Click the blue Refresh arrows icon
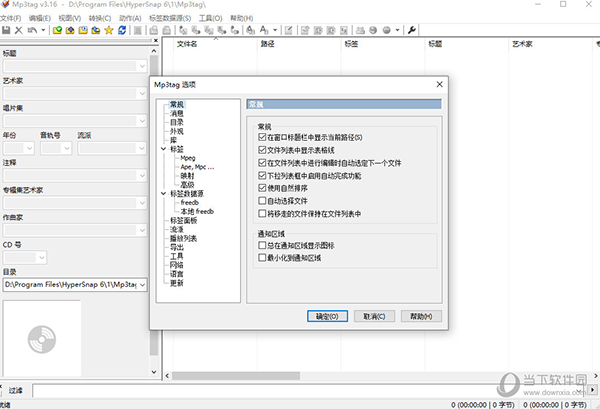The height and width of the screenshot is (409, 600). (122, 30)
